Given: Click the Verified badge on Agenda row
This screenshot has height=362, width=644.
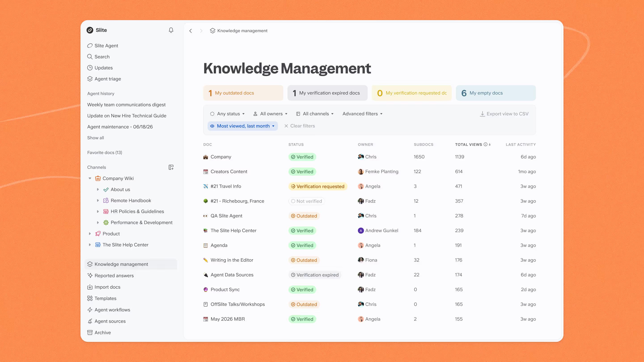Looking at the screenshot, I should click(x=302, y=245).
